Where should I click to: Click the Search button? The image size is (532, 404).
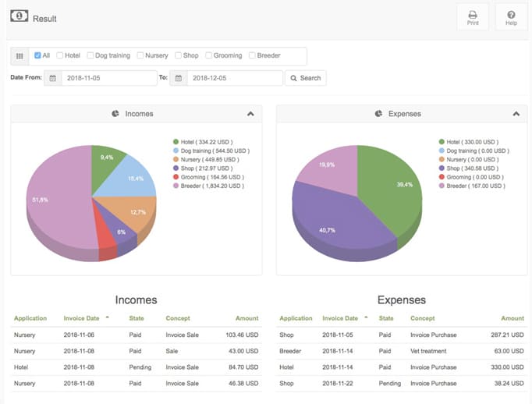pyautogui.click(x=305, y=78)
